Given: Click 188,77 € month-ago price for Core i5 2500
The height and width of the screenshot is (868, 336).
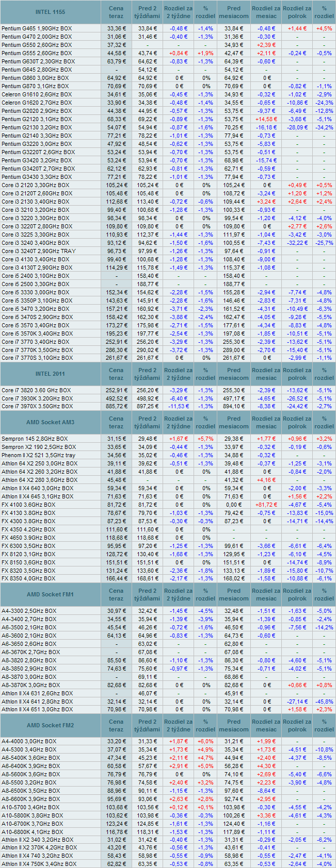Looking at the screenshot, I should [x=234, y=284].
